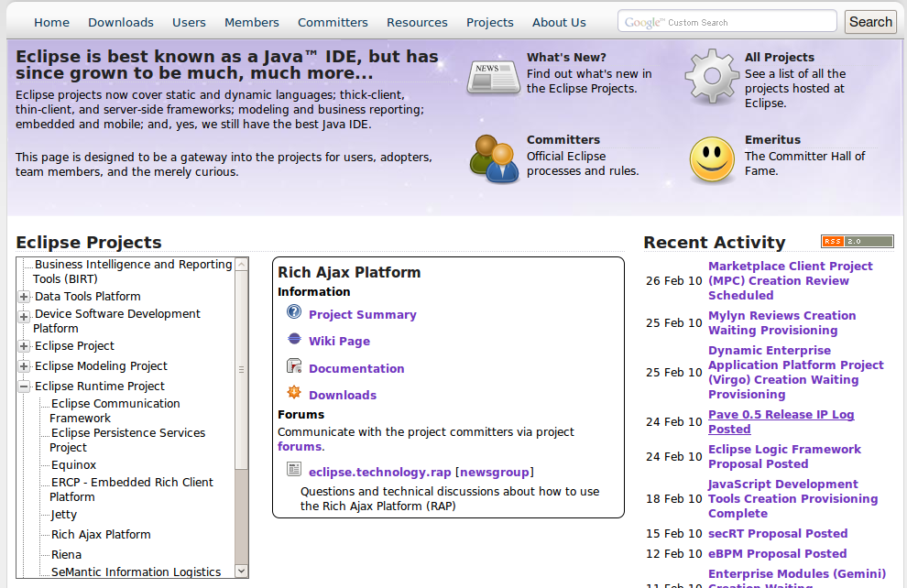Click the Search button
Image resolution: width=907 pixels, height=588 pixels.
coord(870,22)
